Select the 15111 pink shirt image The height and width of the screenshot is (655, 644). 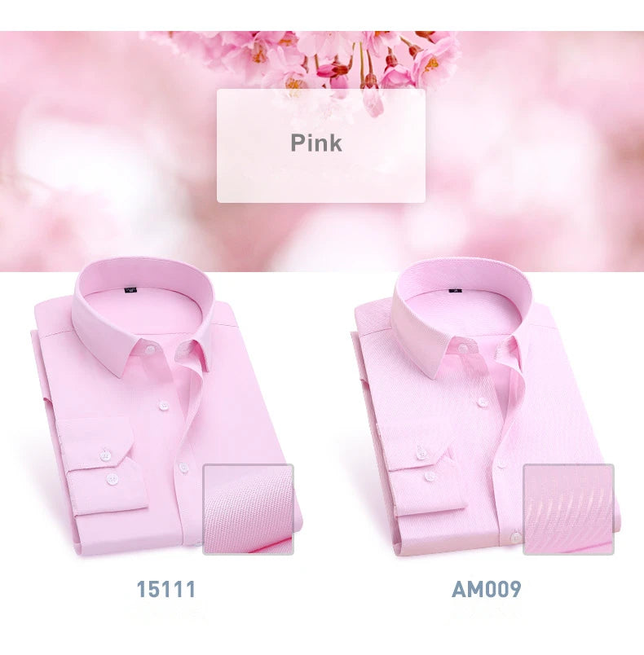[x=166, y=407]
